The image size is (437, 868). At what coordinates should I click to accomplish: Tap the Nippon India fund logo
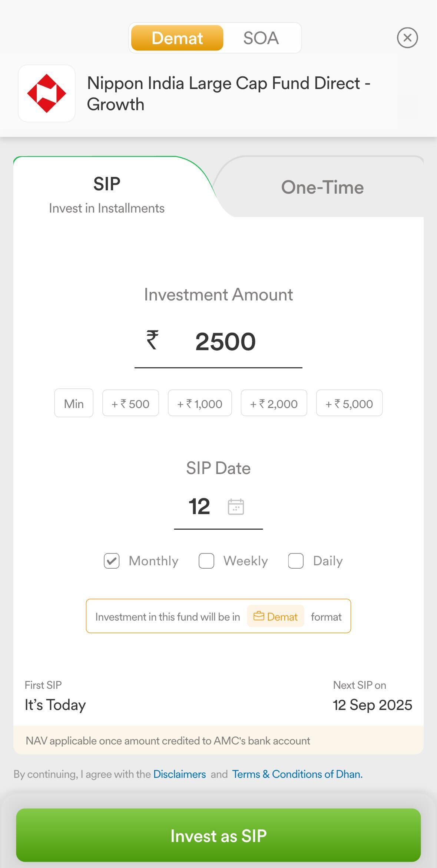[47, 93]
